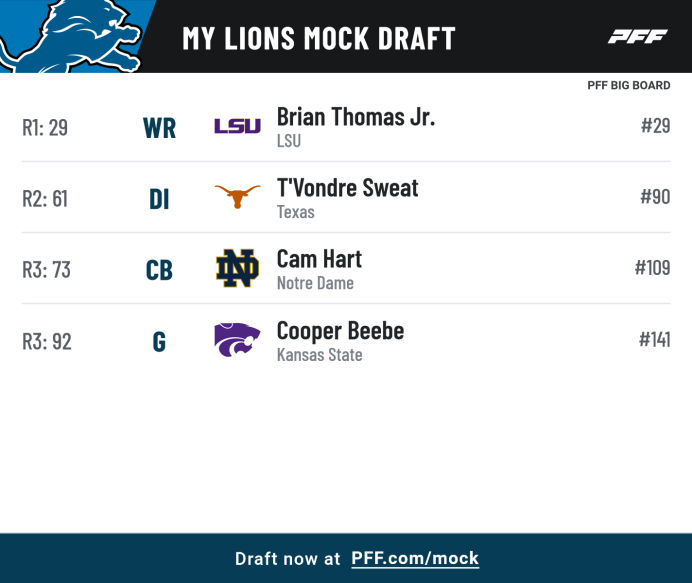
Task: Select player name T'Vondre Sweat
Action: (347, 188)
